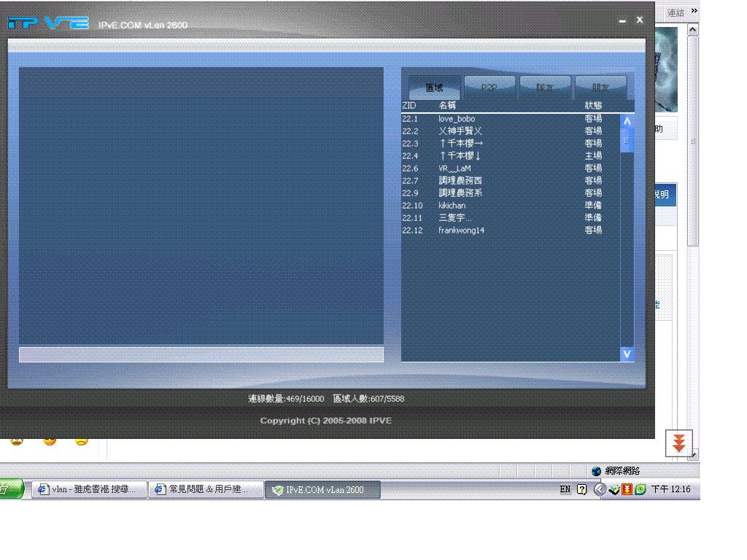
Task: Open the 朋友 tab
Action: tap(600, 87)
